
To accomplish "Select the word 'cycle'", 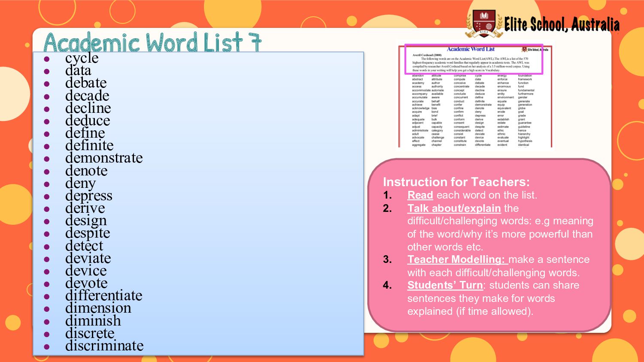I will pos(82,58).
